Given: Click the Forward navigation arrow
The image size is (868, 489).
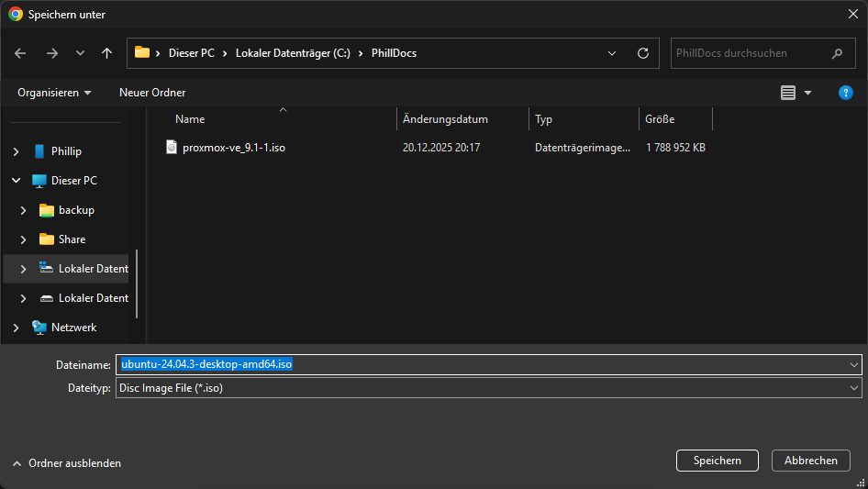Looking at the screenshot, I should tap(51, 53).
